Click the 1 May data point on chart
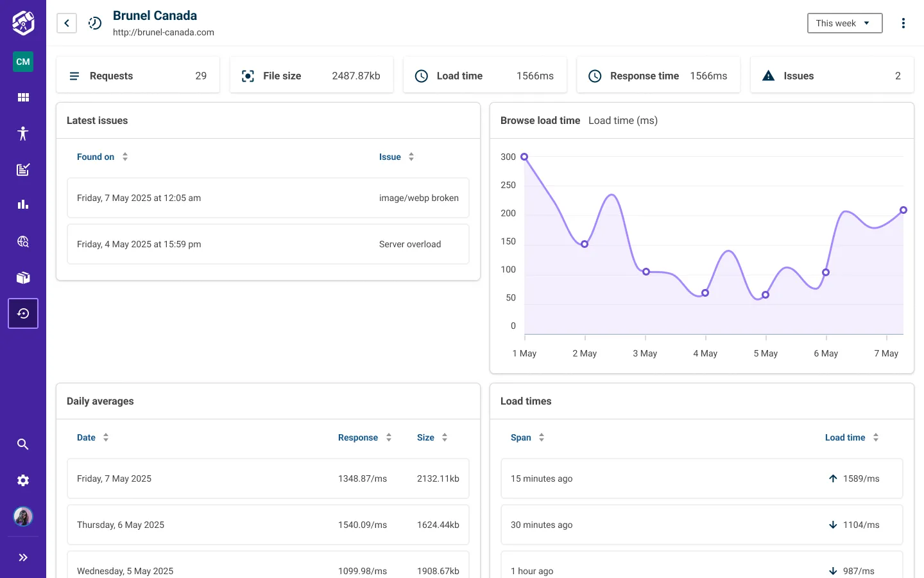Screen dimensions: 924x578 [x=524, y=157]
